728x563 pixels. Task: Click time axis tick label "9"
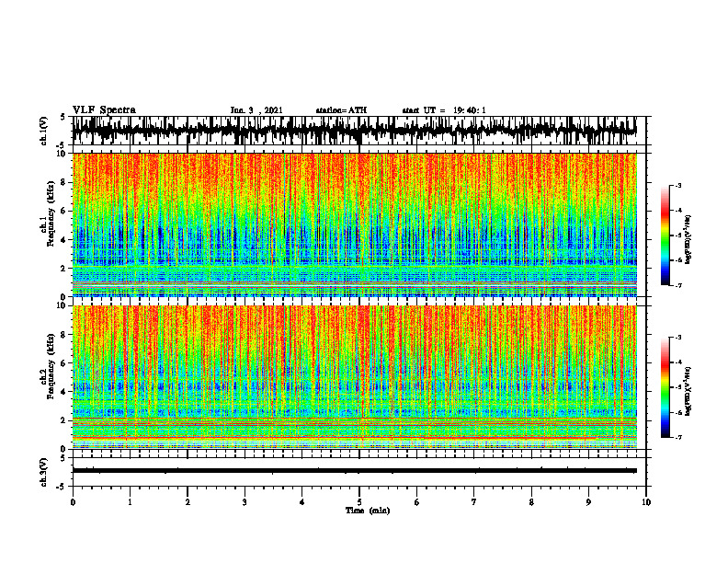pyautogui.click(x=588, y=502)
